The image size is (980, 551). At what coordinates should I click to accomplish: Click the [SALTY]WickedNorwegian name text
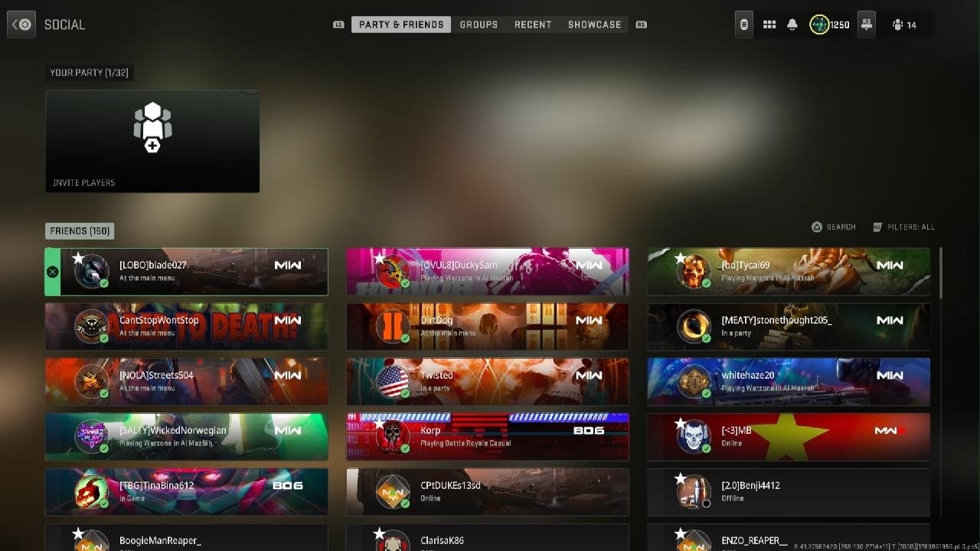click(x=173, y=430)
